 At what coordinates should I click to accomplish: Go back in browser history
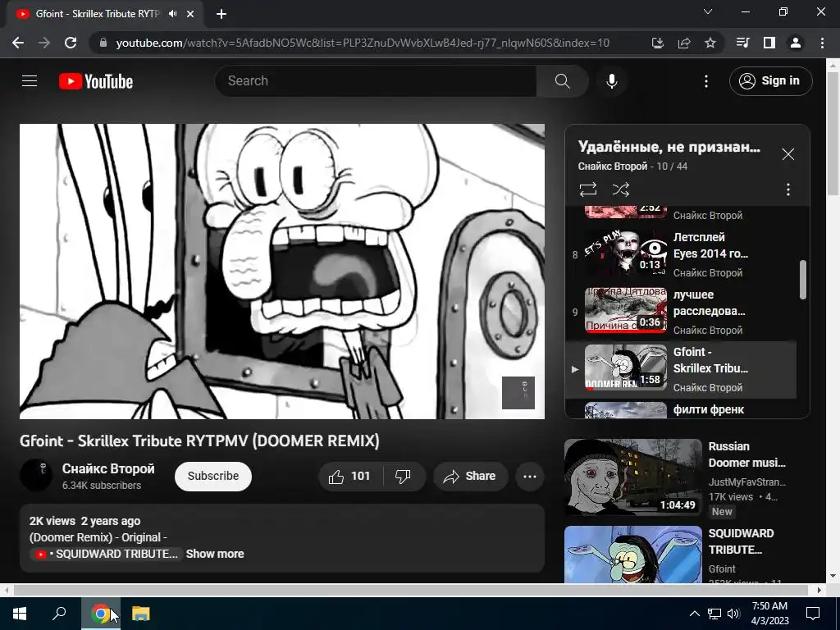pos(18,43)
